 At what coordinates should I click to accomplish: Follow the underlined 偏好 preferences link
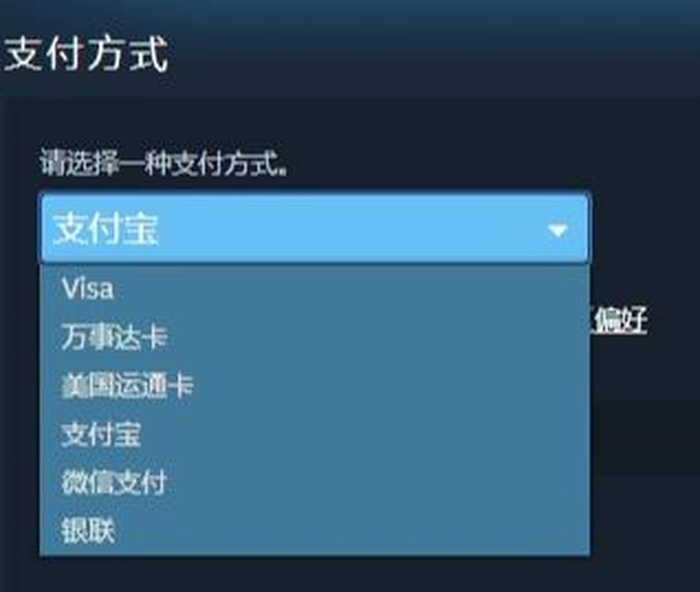pos(619,320)
